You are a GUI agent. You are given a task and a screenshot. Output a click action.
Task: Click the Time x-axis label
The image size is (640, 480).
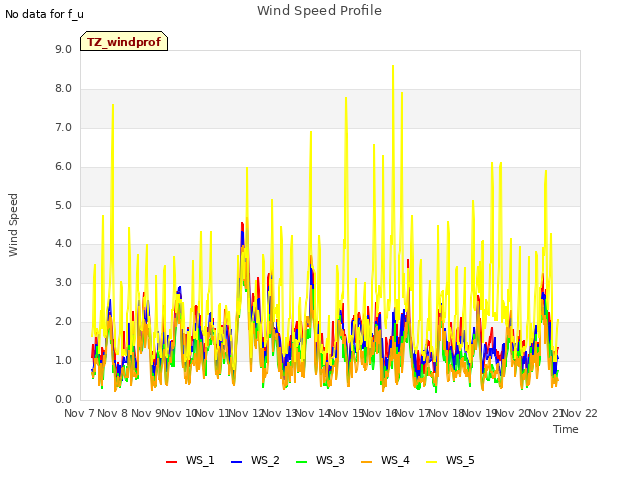[566, 429]
